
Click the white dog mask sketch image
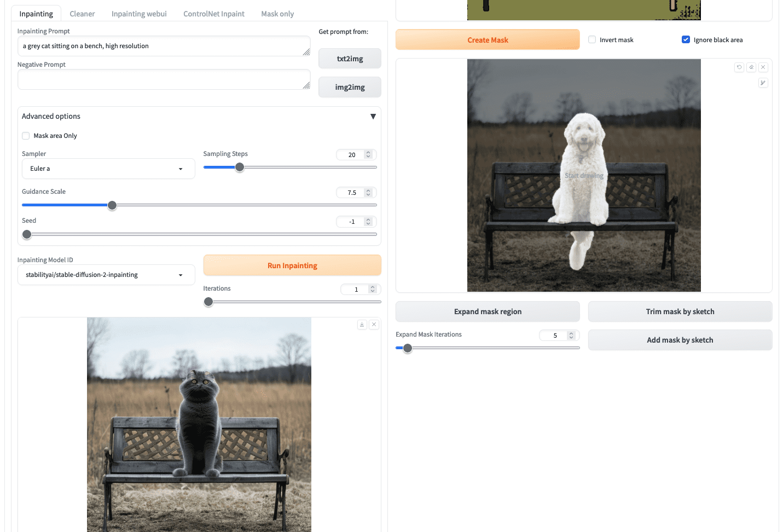click(584, 175)
